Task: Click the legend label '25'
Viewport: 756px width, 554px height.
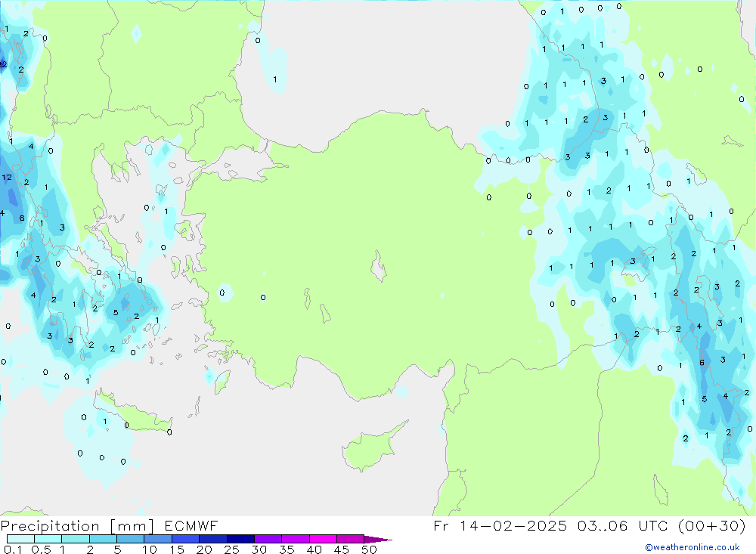Action: point(232,549)
